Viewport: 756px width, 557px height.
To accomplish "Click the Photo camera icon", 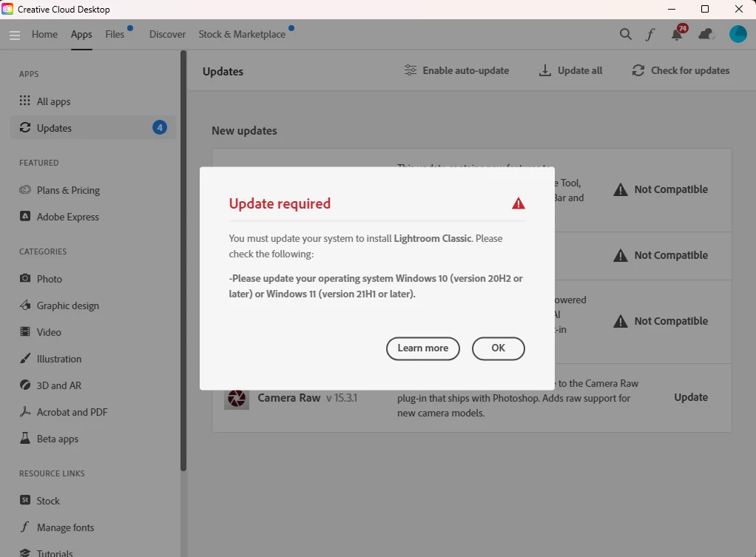I will coord(25,278).
